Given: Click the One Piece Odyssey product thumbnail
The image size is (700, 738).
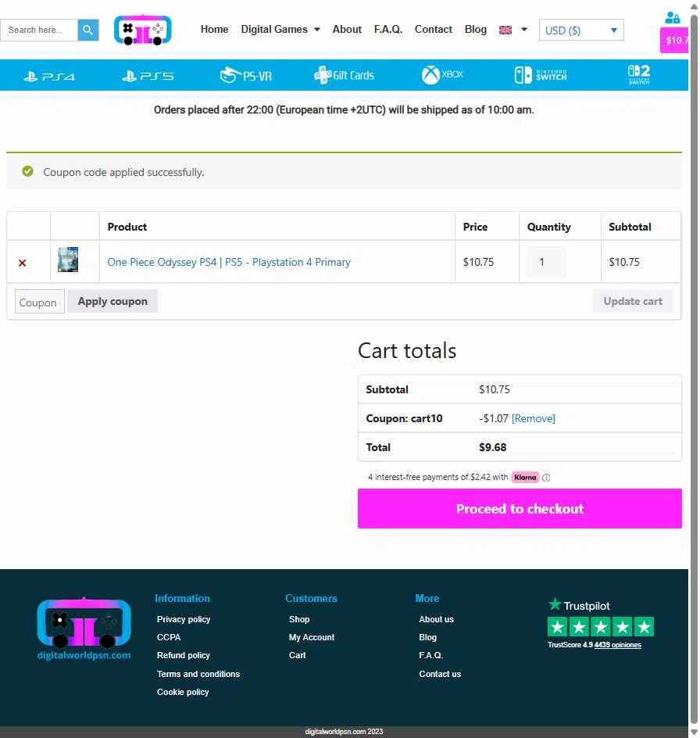Looking at the screenshot, I should (68, 260).
